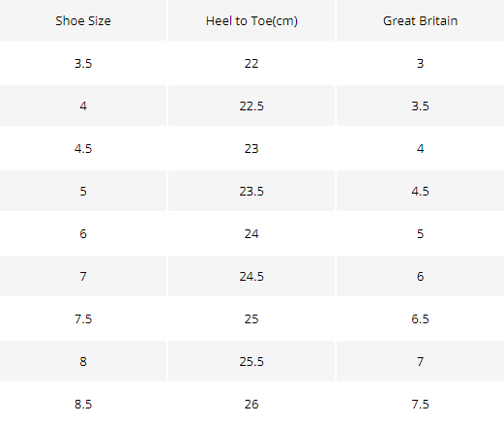Select the 24 cm heel to toe cell
This screenshot has width=504, height=423.
(252, 233)
